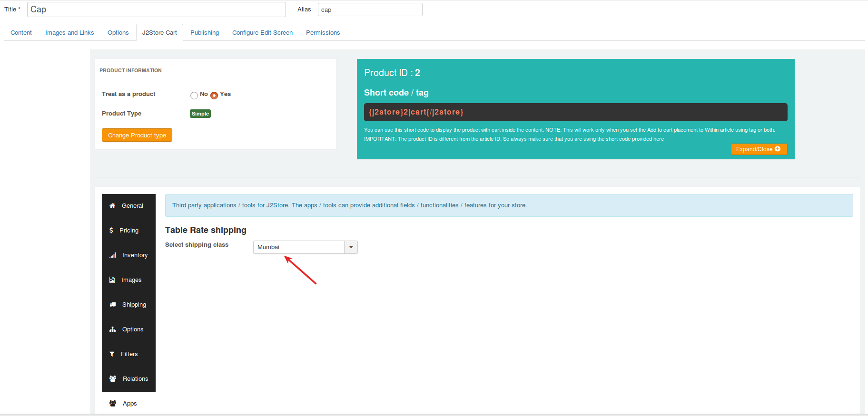Click the Change Product type button
Viewport: 868px width, 416px height.
point(137,135)
